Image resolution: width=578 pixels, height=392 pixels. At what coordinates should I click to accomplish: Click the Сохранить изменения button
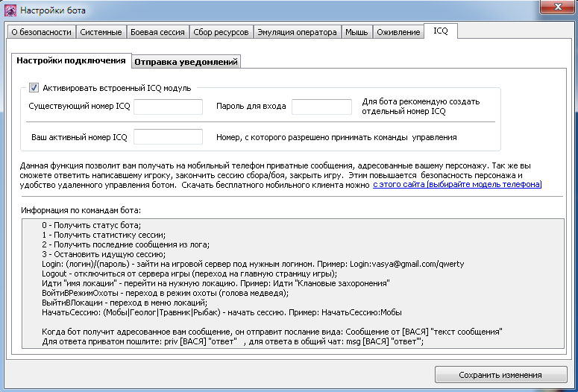(500, 375)
